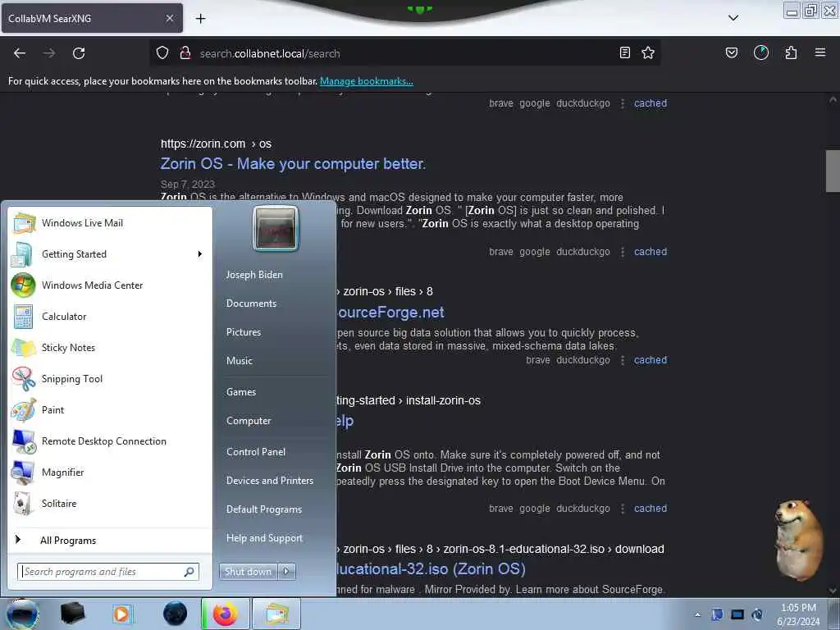The width and height of the screenshot is (840, 630).
Task: Open the Firefox taskbar icon
Action: pos(226,614)
